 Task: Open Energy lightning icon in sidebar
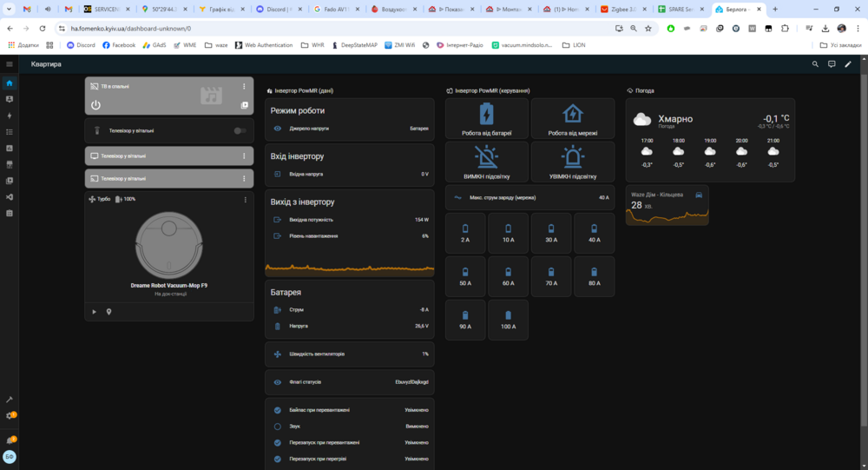click(x=10, y=116)
